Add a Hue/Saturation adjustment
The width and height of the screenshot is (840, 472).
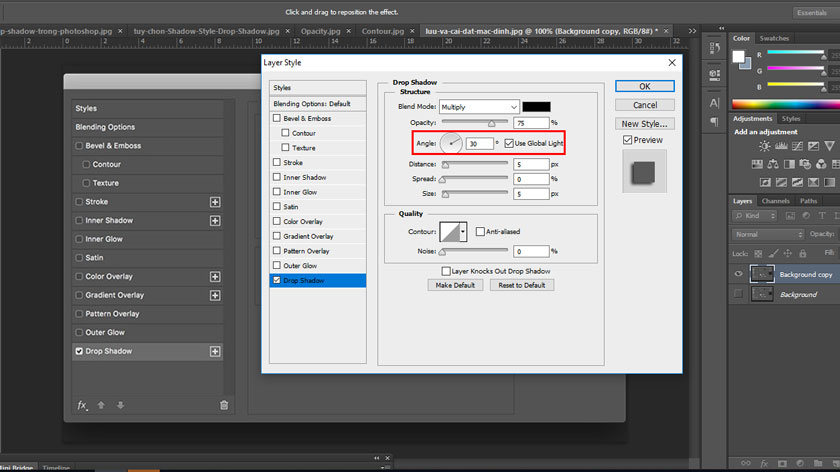point(757,164)
